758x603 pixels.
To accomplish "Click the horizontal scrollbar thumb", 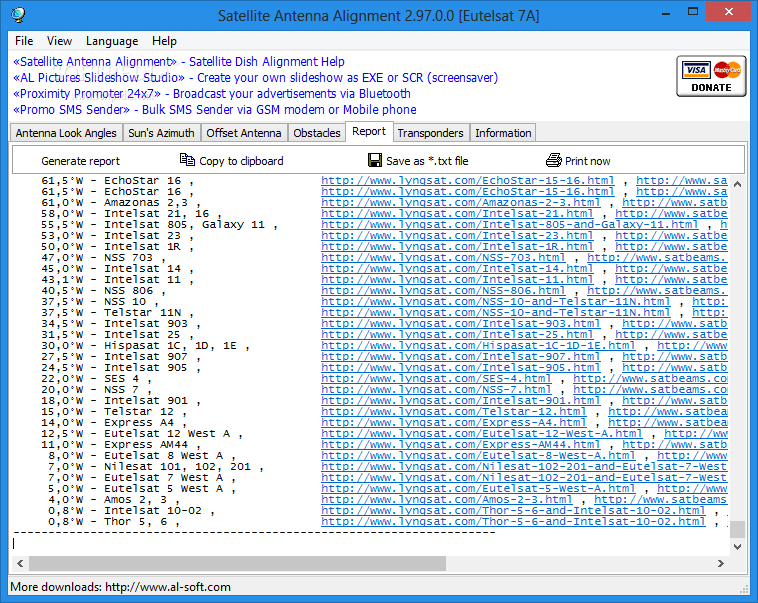I will (x=237, y=563).
